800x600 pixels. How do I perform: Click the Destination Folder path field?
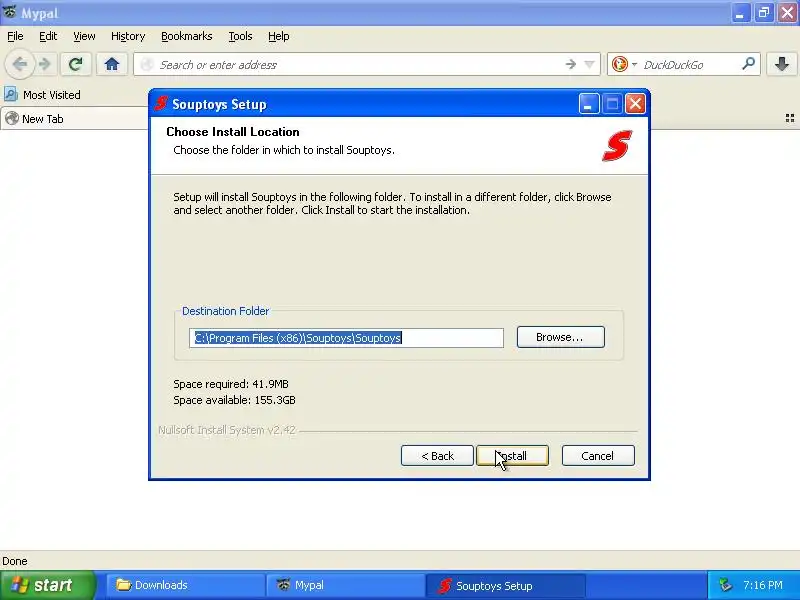click(x=346, y=338)
